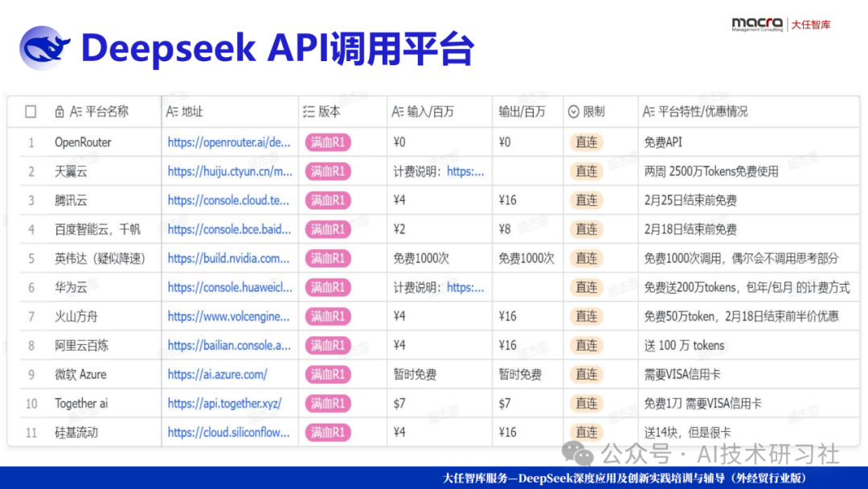Select the 输入/百万 column header
The height and width of the screenshot is (489, 868).
click(430, 112)
